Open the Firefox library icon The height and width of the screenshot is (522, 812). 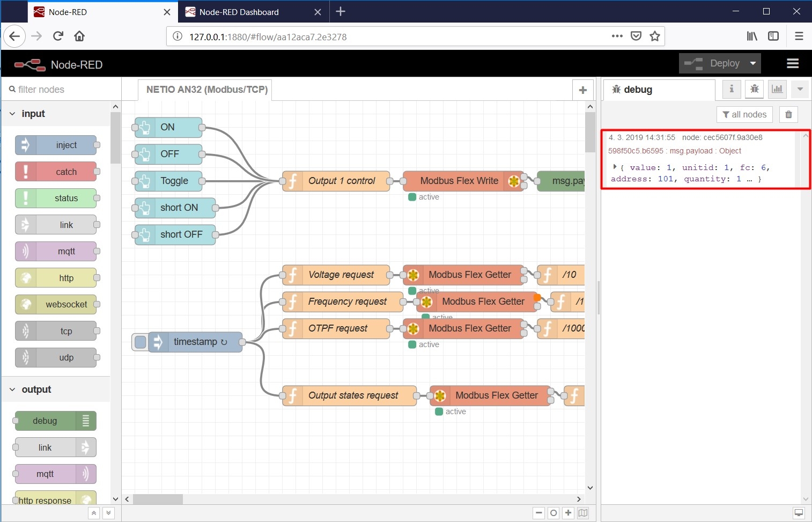click(752, 36)
